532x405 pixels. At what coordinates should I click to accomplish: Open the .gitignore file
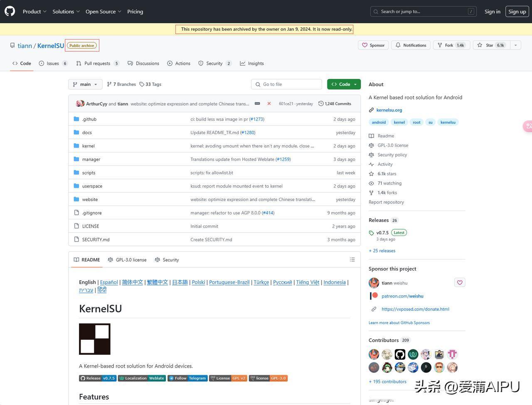click(92, 213)
